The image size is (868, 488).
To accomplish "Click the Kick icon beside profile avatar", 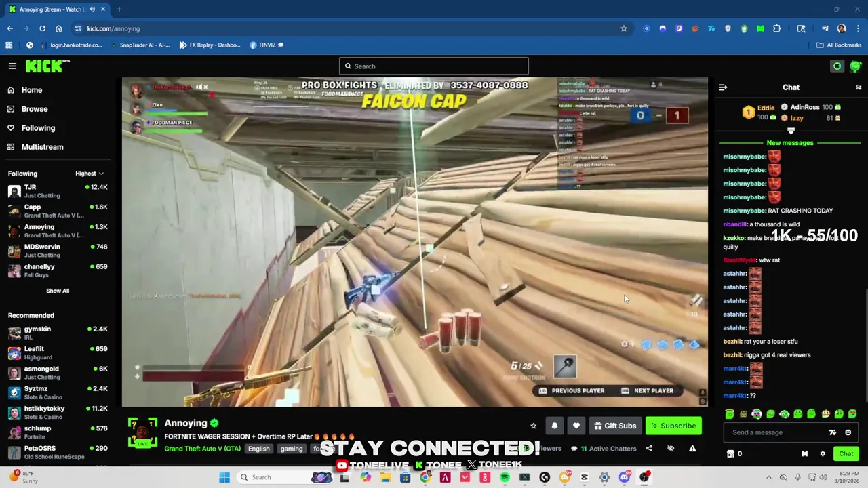I will click(837, 66).
